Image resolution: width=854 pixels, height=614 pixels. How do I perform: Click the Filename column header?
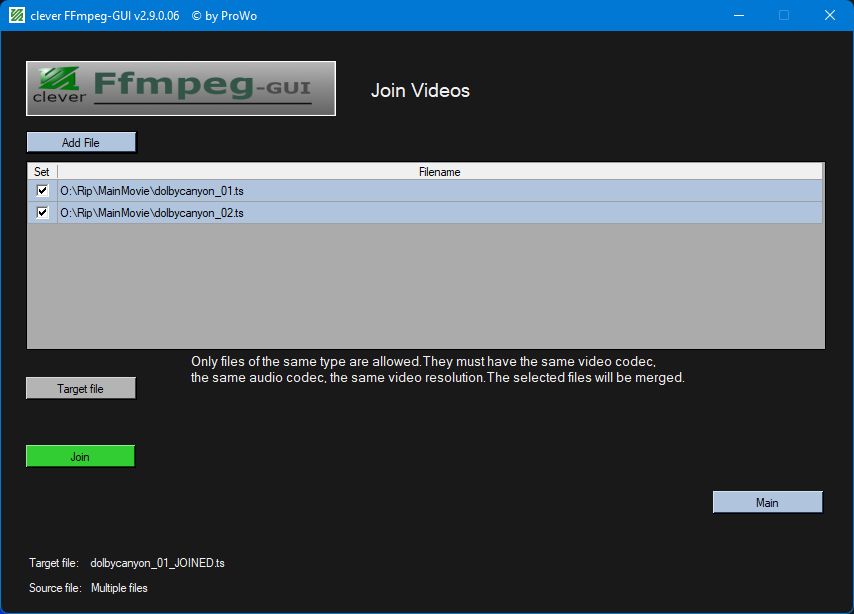point(440,172)
